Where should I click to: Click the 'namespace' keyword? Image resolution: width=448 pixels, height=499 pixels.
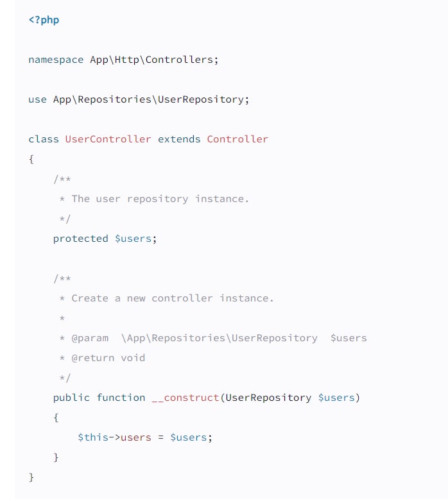click(56, 60)
